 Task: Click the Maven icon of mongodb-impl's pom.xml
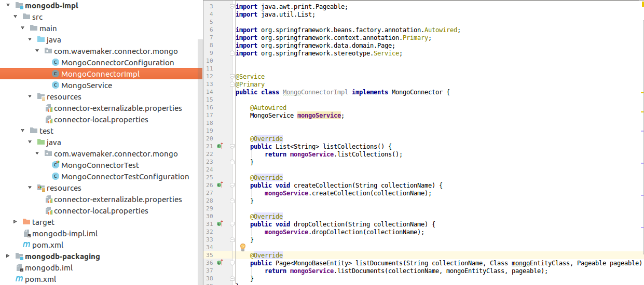(26, 245)
